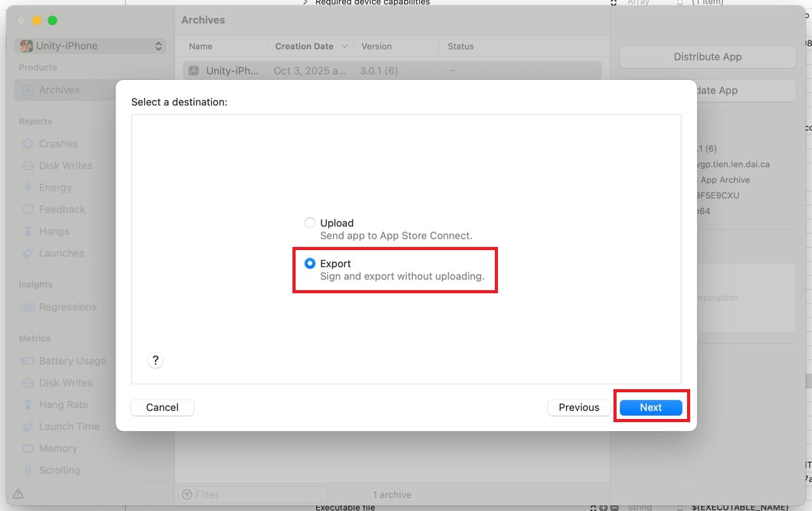Select the Hangs hourglass icon
The height and width of the screenshot is (511, 812).
[28, 232]
